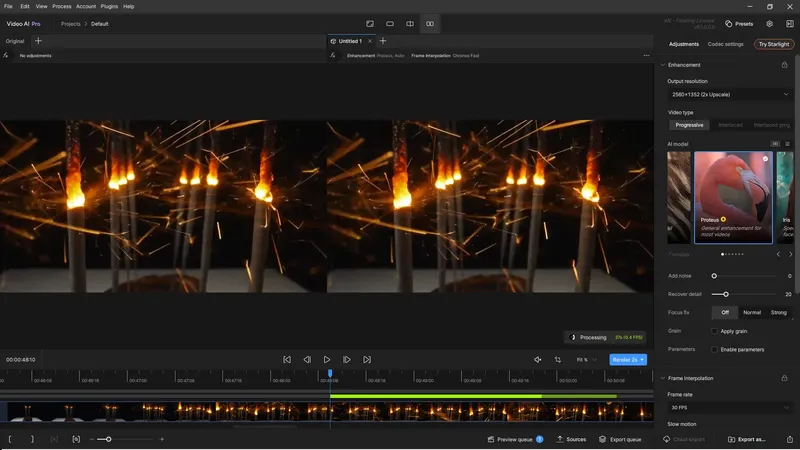Screen dimensions: 800x450
Task: Jump to the start of the clip
Action: [287, 359]
